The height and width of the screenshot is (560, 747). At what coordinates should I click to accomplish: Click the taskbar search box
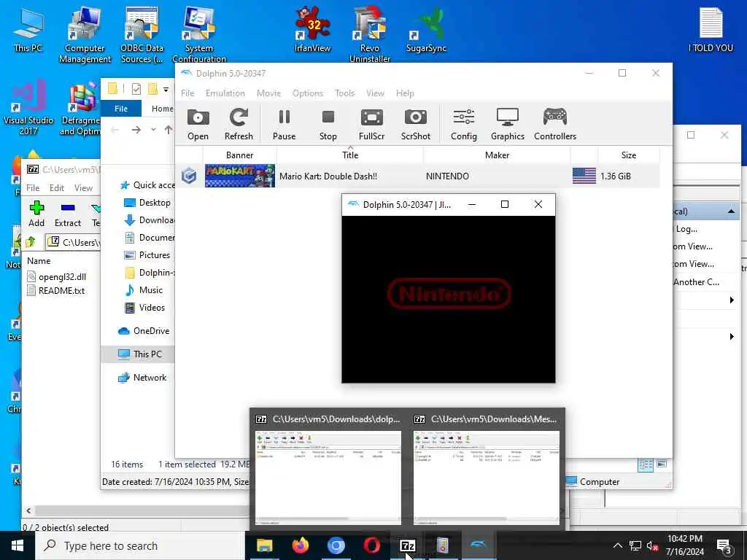click(x=139, y=545)
